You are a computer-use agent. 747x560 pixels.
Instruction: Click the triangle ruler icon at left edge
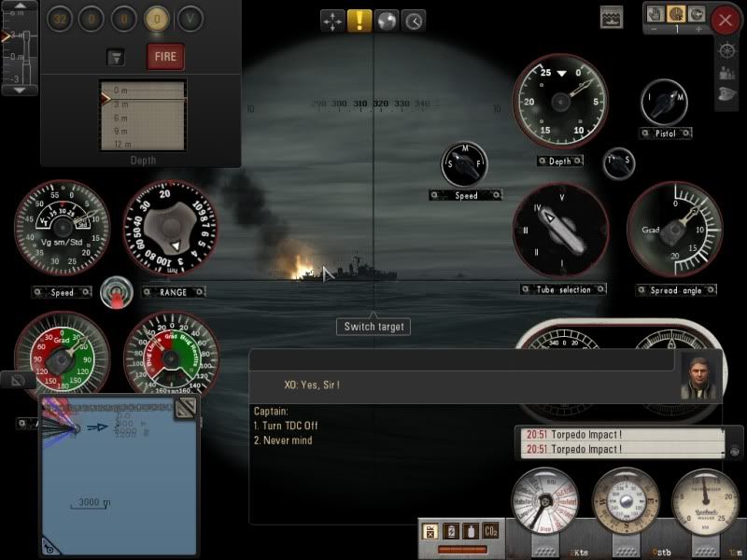coord(17,380)
